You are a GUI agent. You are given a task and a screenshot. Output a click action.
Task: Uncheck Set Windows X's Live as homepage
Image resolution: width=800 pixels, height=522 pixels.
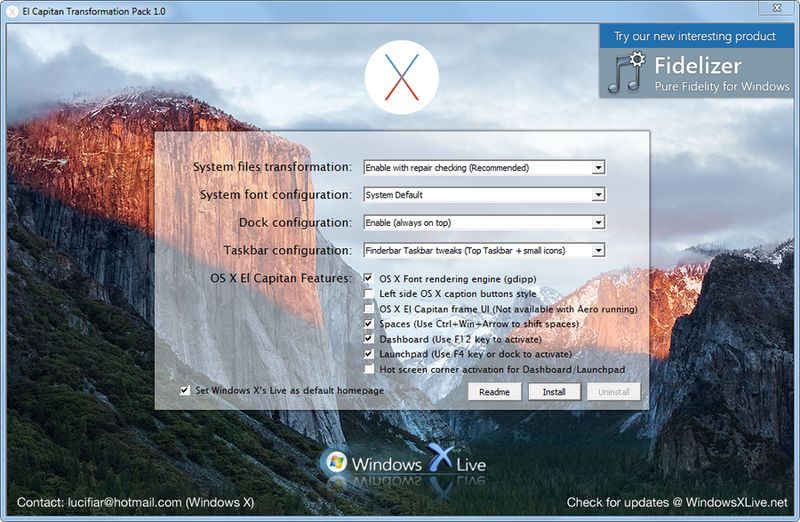[x=185, y=390]
